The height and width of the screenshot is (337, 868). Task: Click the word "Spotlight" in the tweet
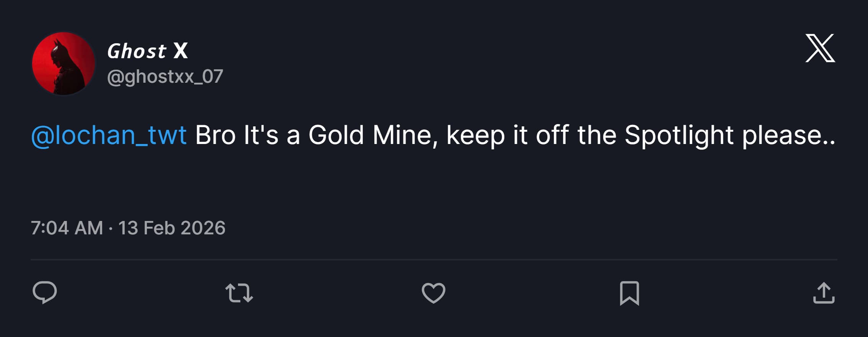[679, 136]
